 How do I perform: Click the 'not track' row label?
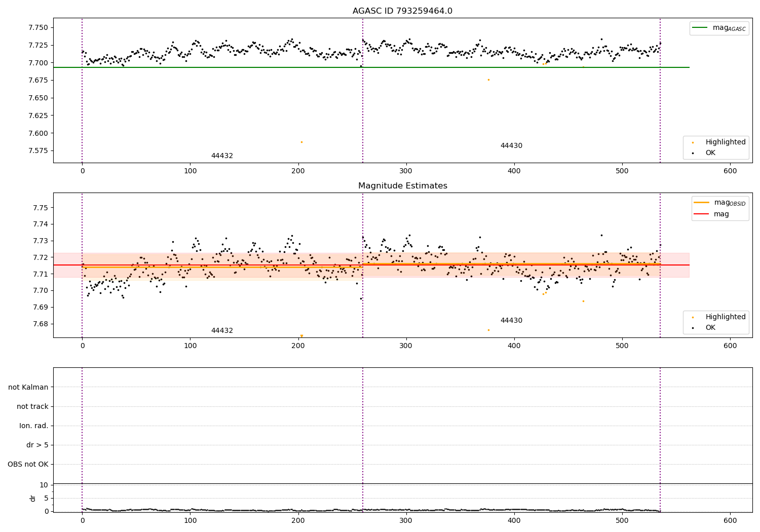[32, 407]
